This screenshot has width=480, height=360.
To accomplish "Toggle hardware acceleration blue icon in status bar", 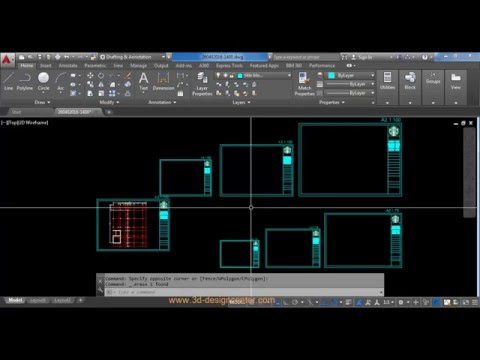I will click(436, 302).
